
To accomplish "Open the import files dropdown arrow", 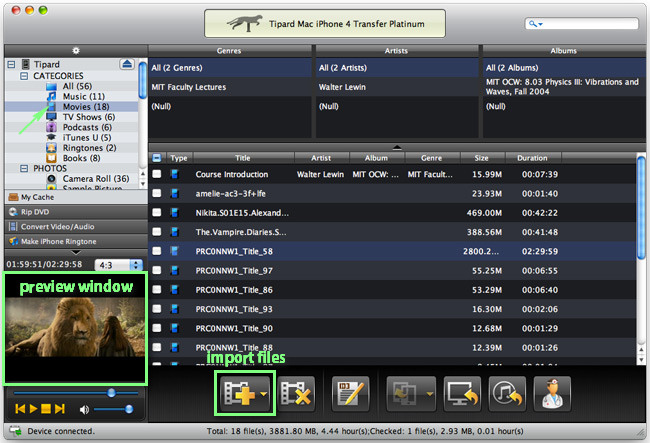I will 264,395.
